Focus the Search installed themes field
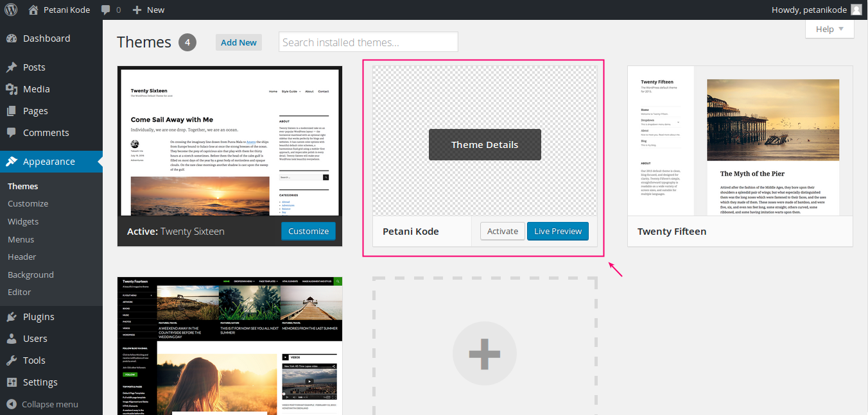Viewport: 868px width, 415px height. (x=369, y=42)
